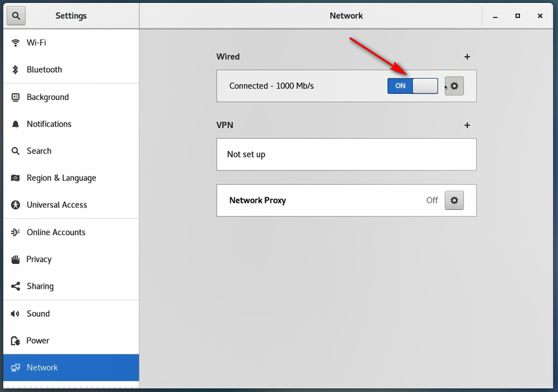The height and width of the screenshot is (392, 558).
Task: Click the Bluetooth symbol icon
Action: coord(15,70)
